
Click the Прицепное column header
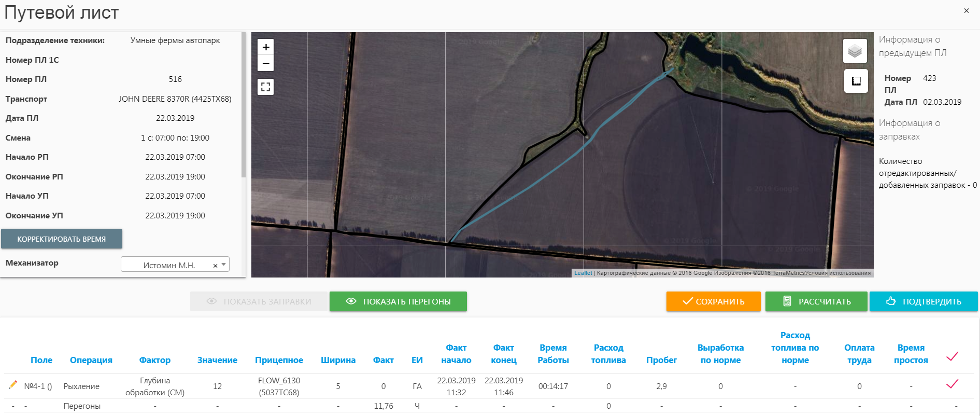pyautogui.click(x=279, y=360)
